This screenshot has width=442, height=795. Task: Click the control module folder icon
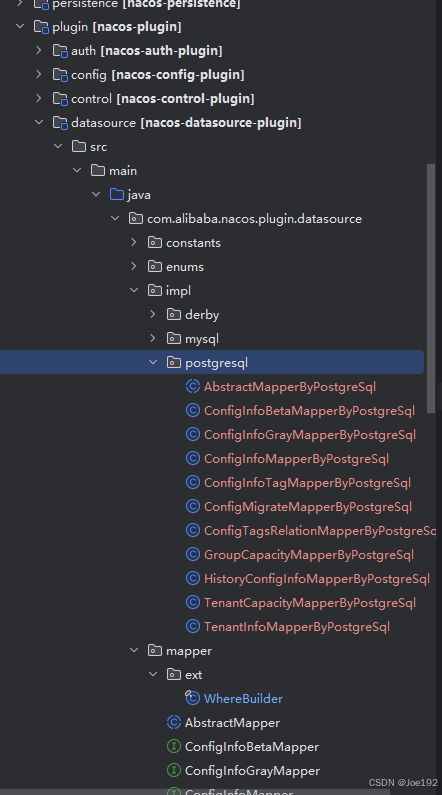[x=60, y=98]
